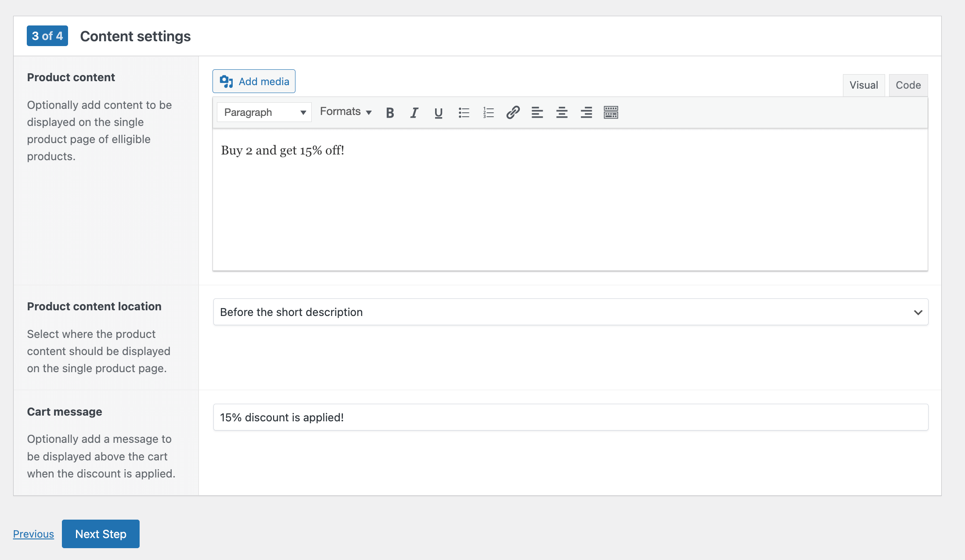Align text left
This screenshot has width=965, height=560.
[537, 113]
